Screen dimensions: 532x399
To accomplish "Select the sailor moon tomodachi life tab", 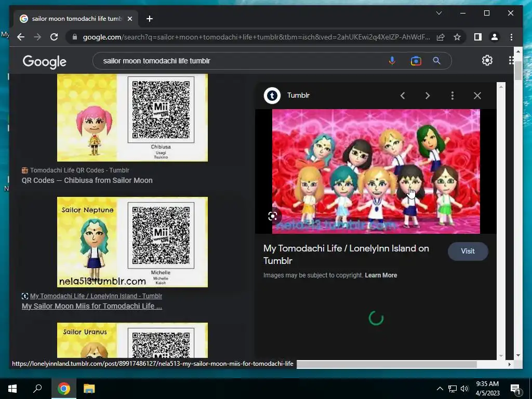I will tap(76, 19).
